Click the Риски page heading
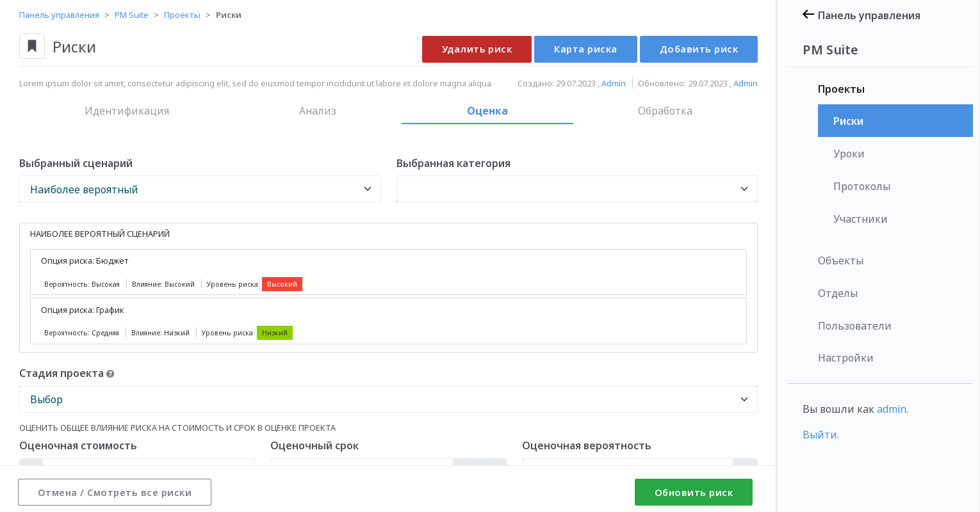The image size is (980, 512). tap(74, 47)
